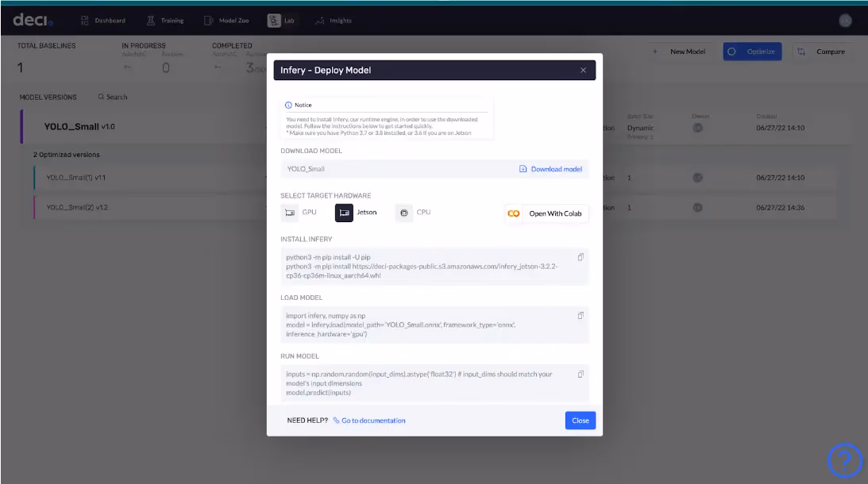Click the Dashboard grid icon

[85, 21]
